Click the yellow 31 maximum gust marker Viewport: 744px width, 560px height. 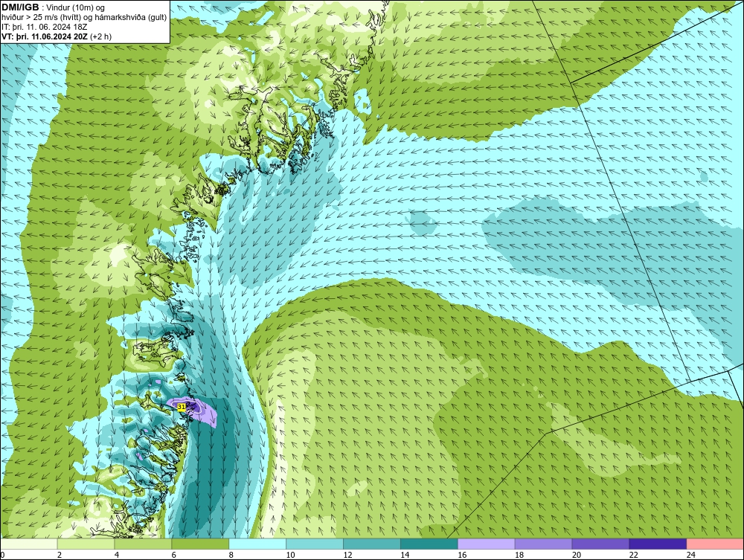[x=182, y=407]
